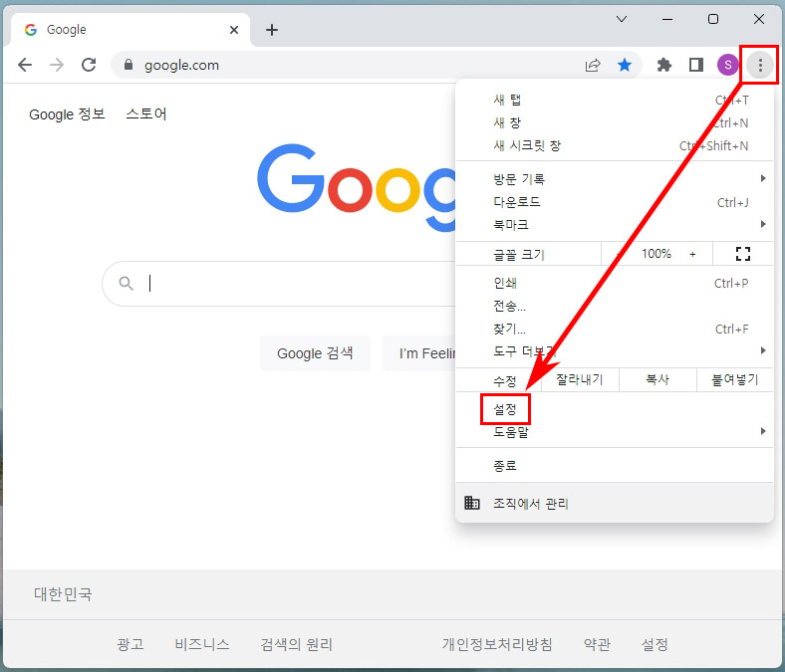Screen dimensions: 785x672
Task: Select the Google tab title
Action: [66, 30]
